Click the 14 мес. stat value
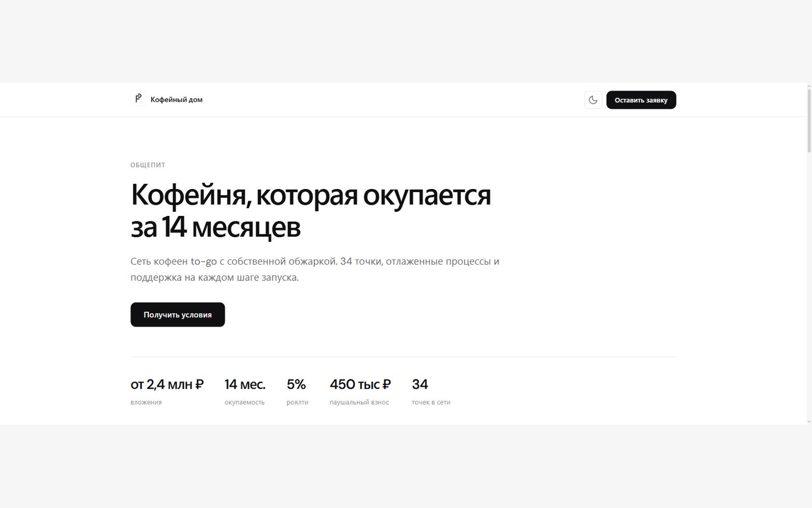The image size is (812, 508). tap(245, 385)
